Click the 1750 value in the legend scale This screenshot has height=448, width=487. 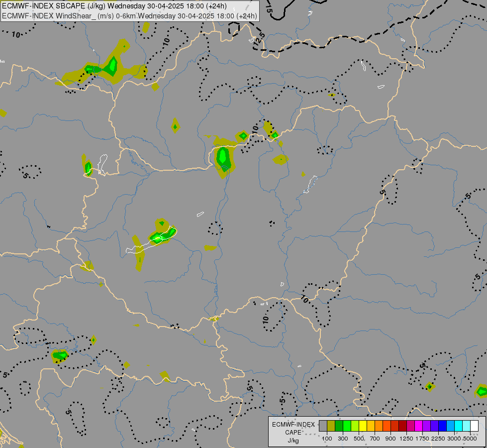pos(422,439)
